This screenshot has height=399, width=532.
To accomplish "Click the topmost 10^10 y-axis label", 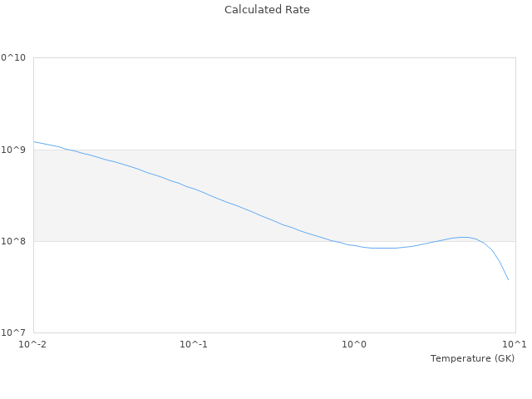I will [x=13, y=58].
